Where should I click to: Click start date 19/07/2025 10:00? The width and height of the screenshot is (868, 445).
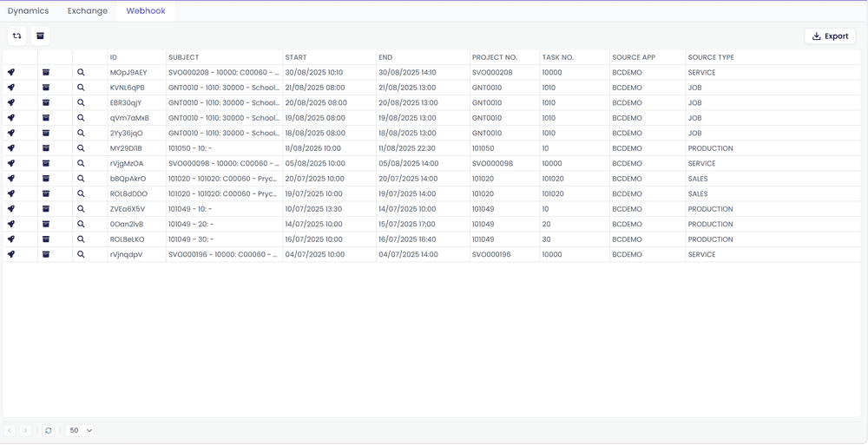(x=314, y=193)
